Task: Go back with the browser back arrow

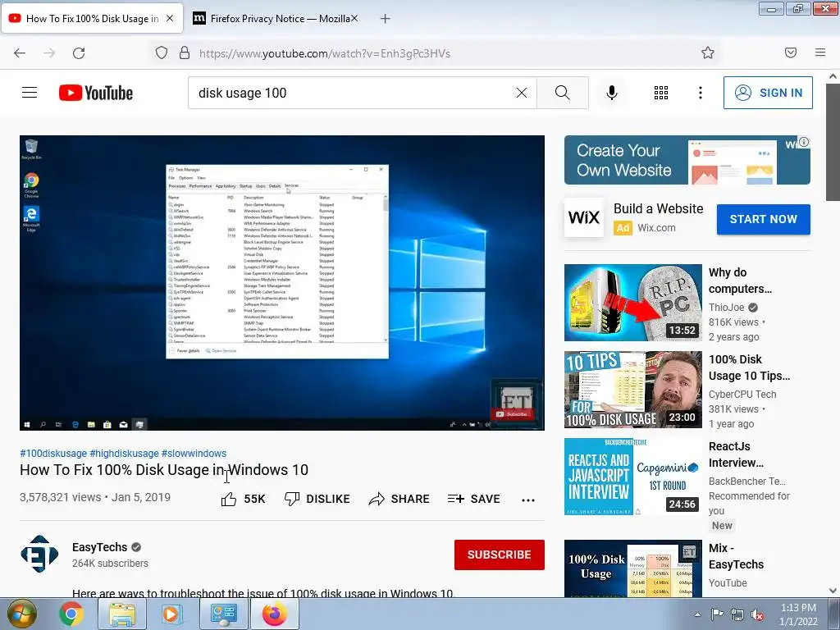Action: coord(20,53)
